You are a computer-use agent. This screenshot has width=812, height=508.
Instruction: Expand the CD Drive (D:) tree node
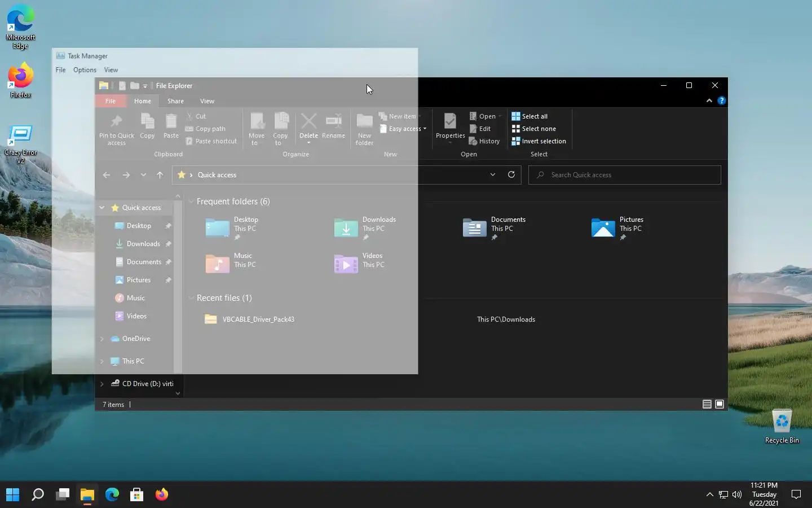pyautogui.click(x=102, y=384)
